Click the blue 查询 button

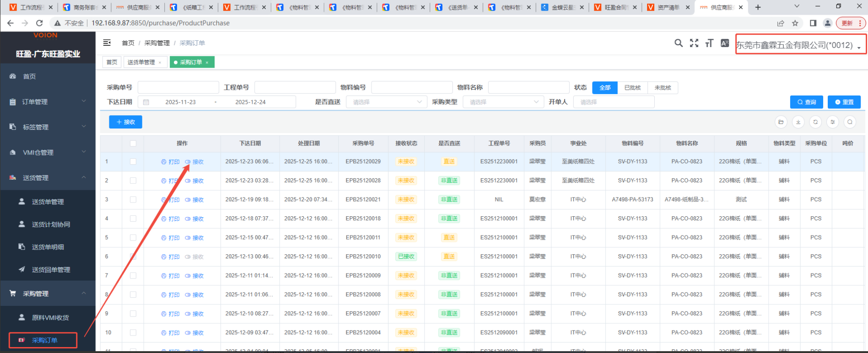[807, 102]
